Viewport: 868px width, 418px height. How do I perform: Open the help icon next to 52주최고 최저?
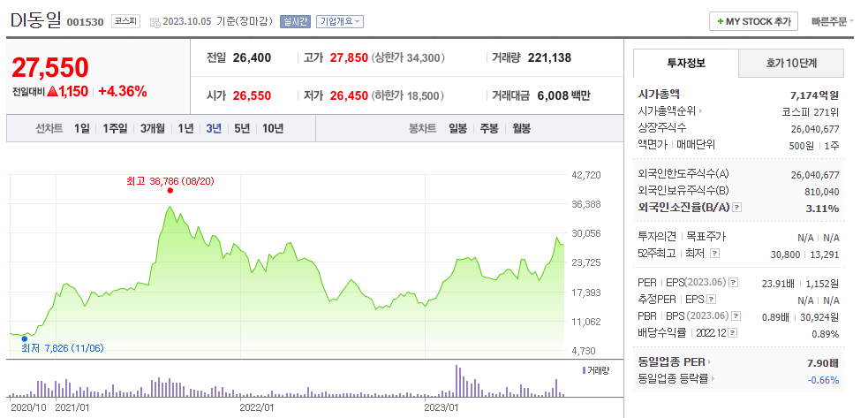coord(714,254)
